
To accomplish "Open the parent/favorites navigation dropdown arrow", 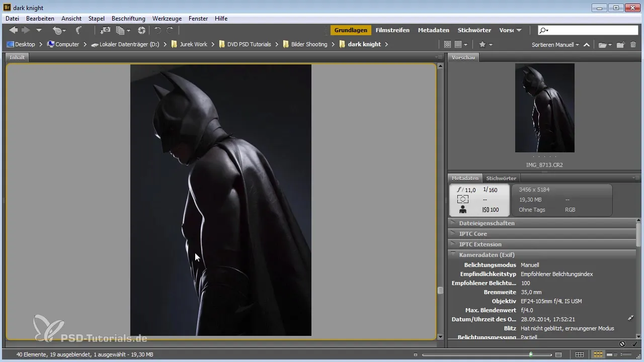I will pyautogui.click(x=39, y=30).
